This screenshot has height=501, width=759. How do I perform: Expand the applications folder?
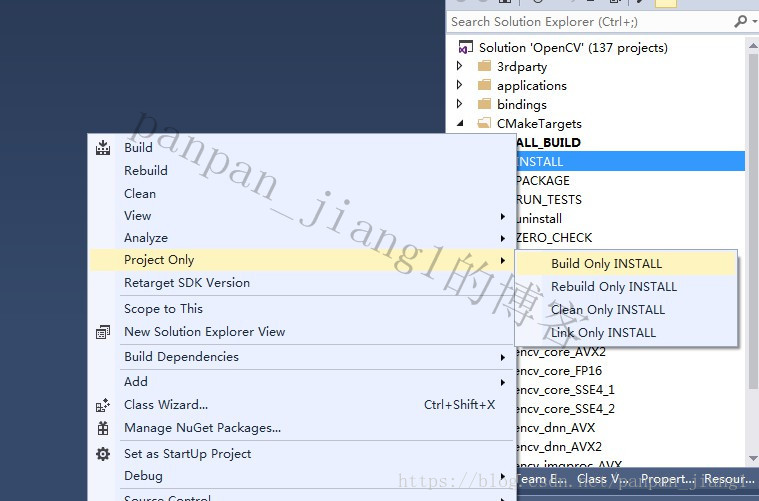pos(460,85)
